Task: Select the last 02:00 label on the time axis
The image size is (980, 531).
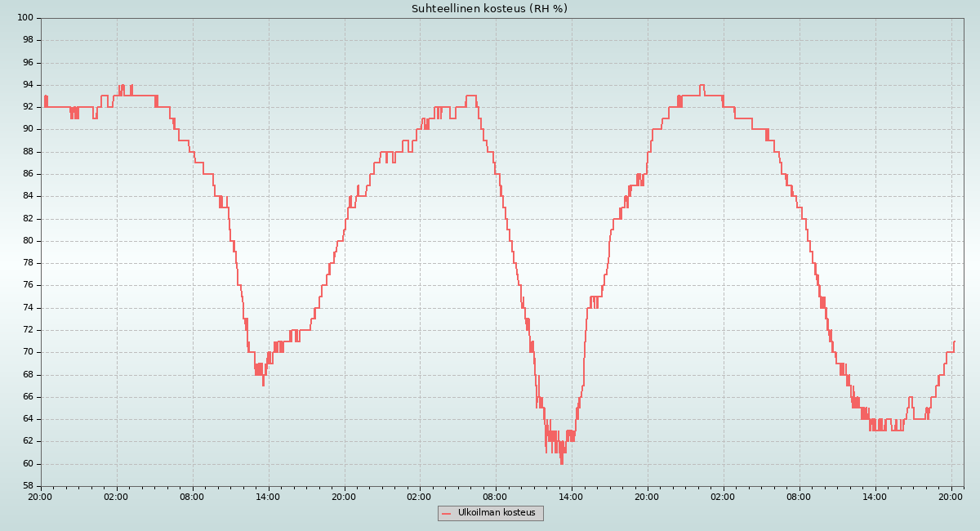Action: 723,496
